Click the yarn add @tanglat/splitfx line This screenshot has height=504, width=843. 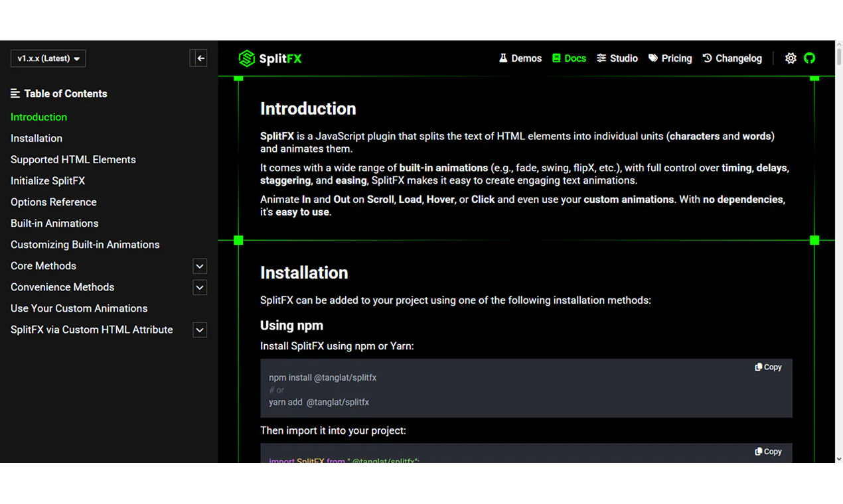click(319, 402)
